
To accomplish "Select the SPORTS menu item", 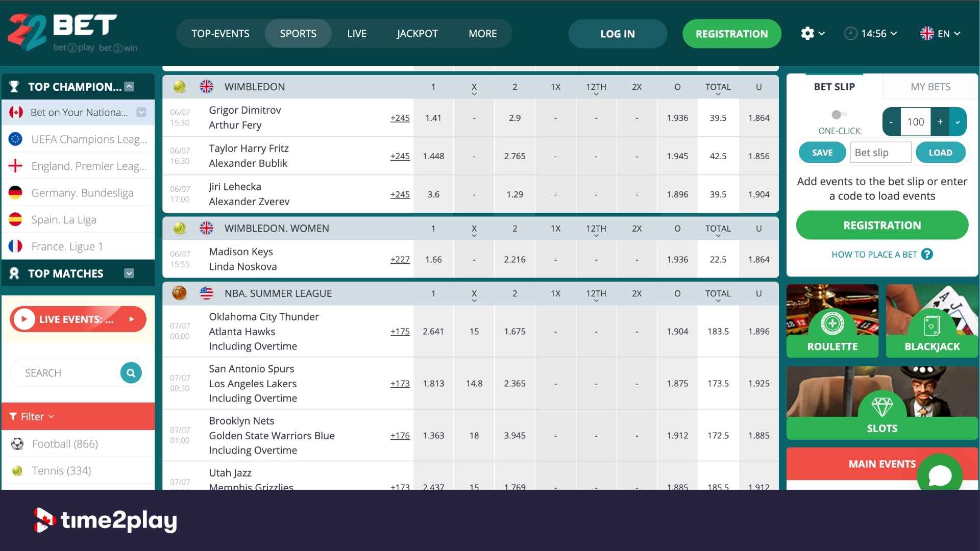I will point(298,34).
